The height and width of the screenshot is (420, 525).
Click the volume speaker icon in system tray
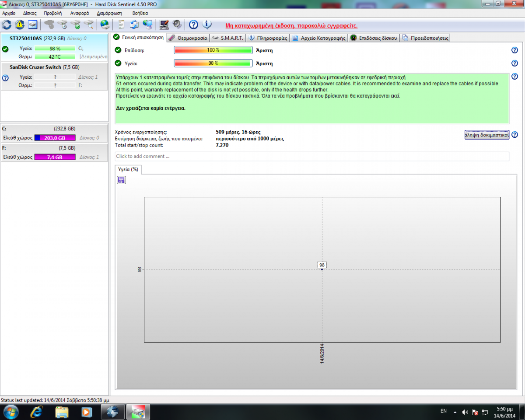tap(464, 412)
